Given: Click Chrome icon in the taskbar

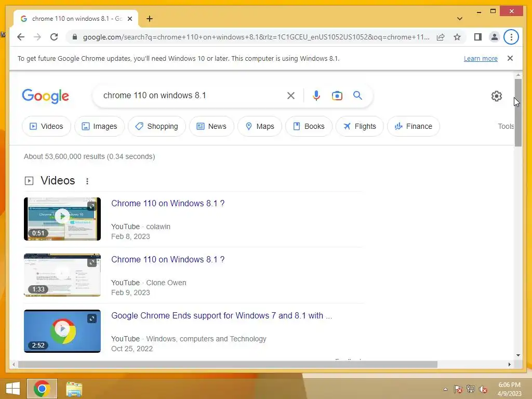Looking at the screenshot, I should [x=42, y=389].
